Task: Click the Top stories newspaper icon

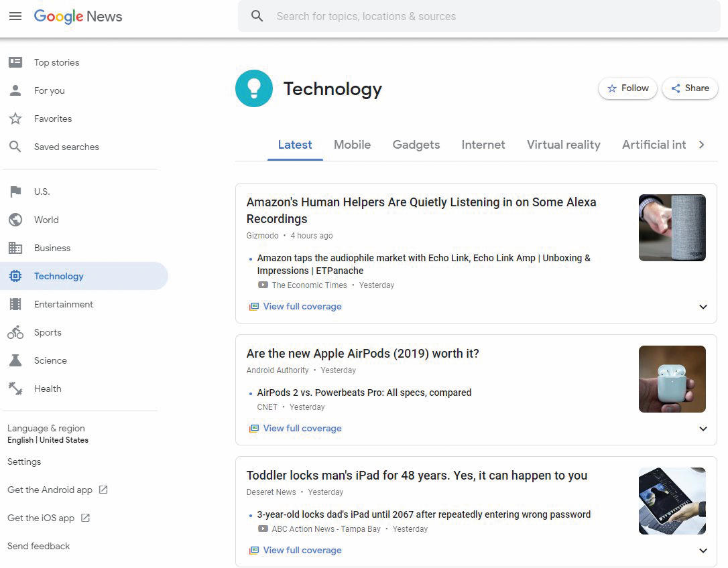Action: (15, 62)
